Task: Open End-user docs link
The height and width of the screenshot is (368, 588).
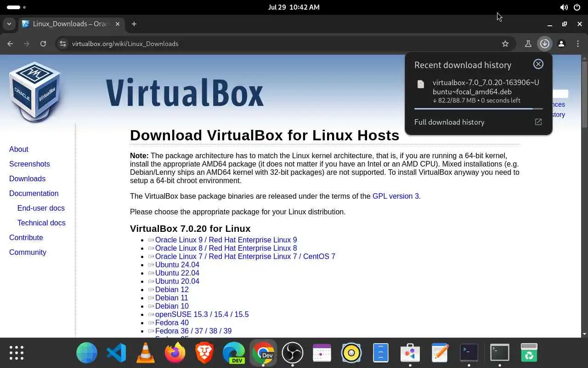Action: (41, 208)
